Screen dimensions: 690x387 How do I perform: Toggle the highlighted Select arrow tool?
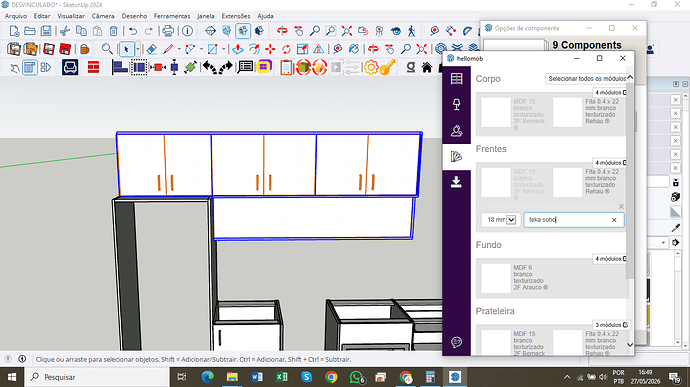point(126,49)
